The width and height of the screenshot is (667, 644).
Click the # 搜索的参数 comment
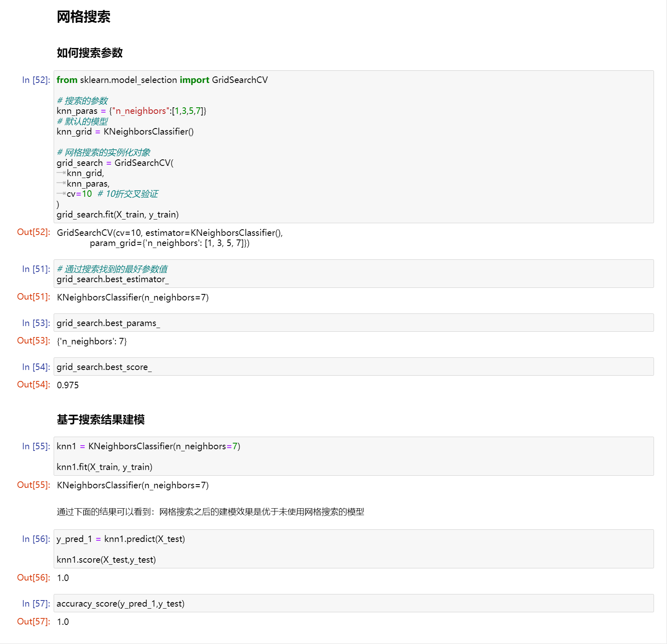click(x=83, y=100)
